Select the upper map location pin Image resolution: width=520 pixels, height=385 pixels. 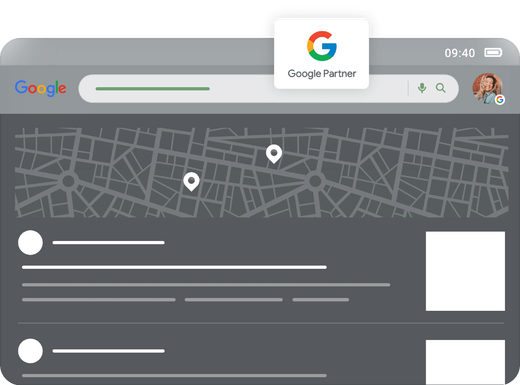tap(274, 154)
